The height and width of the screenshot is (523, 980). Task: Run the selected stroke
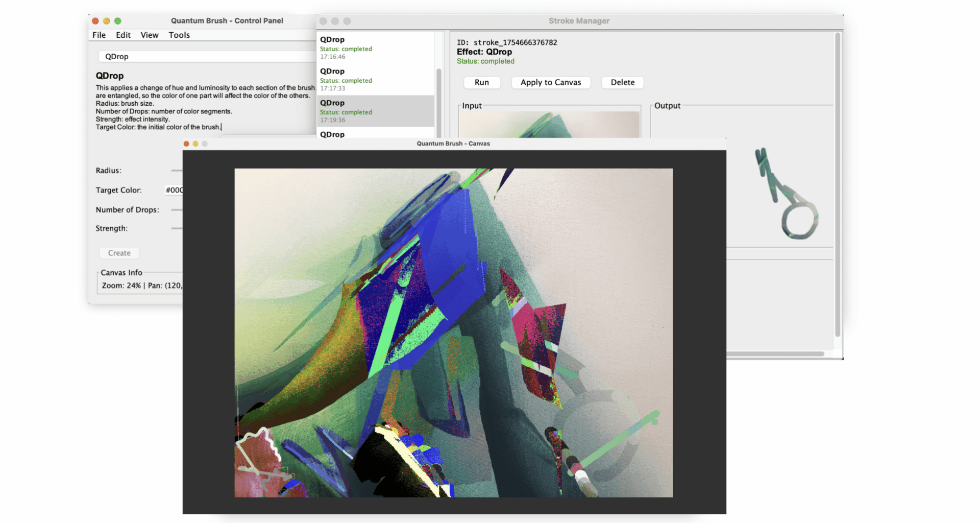pos(481,83)
